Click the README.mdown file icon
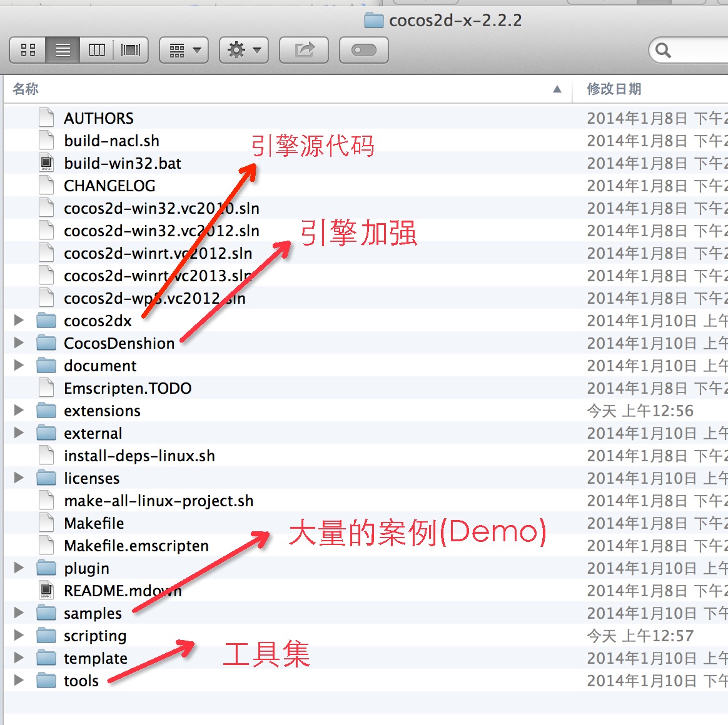Screen dimensions: 728x725 click(x=46, y=590)
